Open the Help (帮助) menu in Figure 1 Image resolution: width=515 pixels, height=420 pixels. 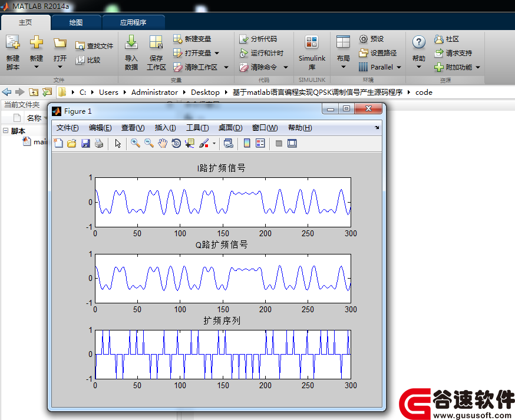(300, 128)
